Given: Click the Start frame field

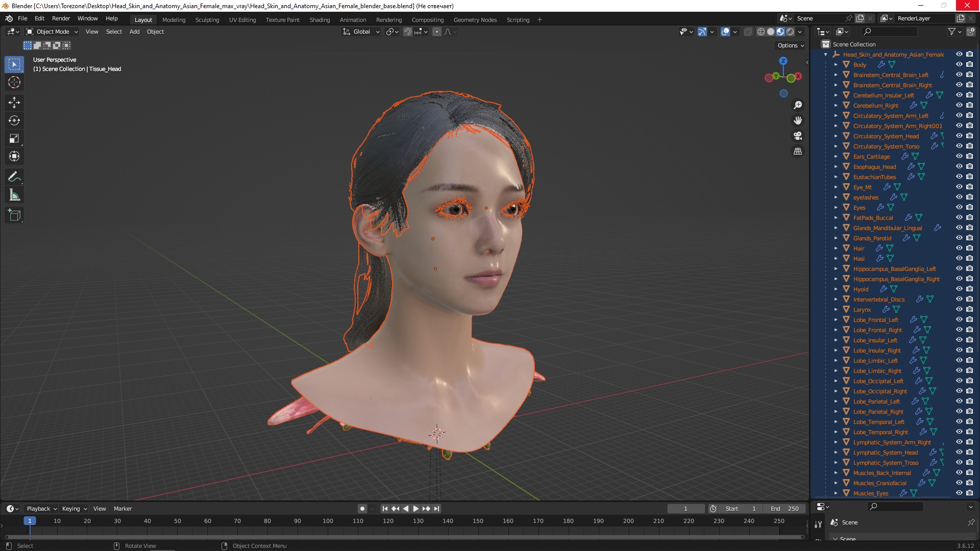Looking at the screenshot, I should [x=741, y=509].
